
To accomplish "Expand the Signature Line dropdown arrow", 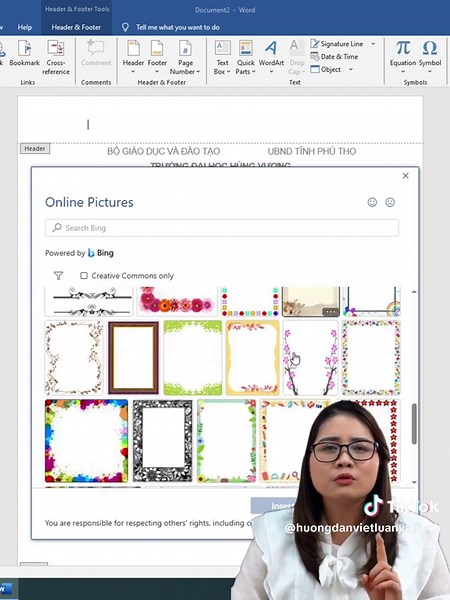I will pyautogui.click(x=373, y=44).
